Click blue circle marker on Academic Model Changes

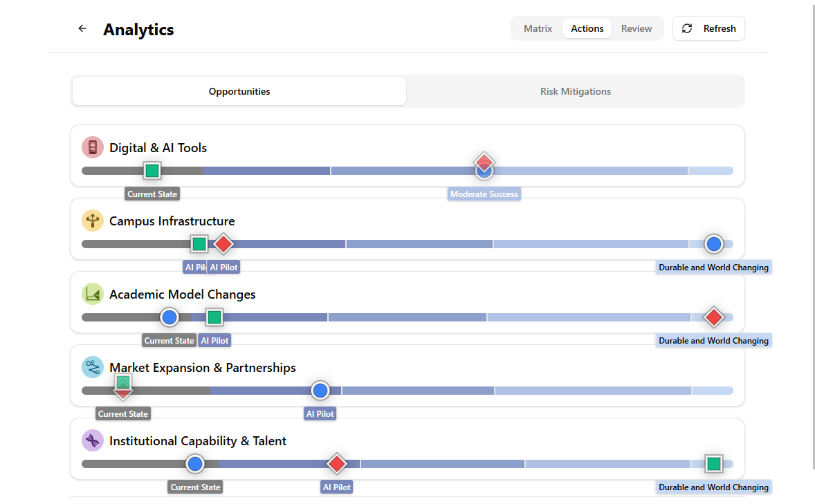coord(169,317)
